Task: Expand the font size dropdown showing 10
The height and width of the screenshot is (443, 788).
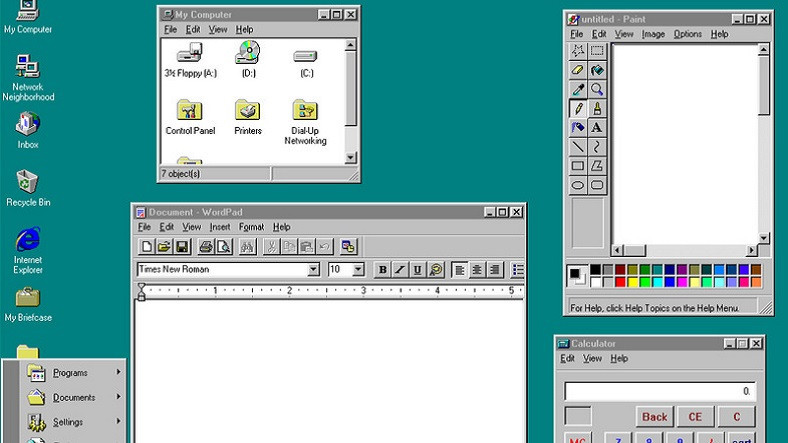Action: [358, 270]
